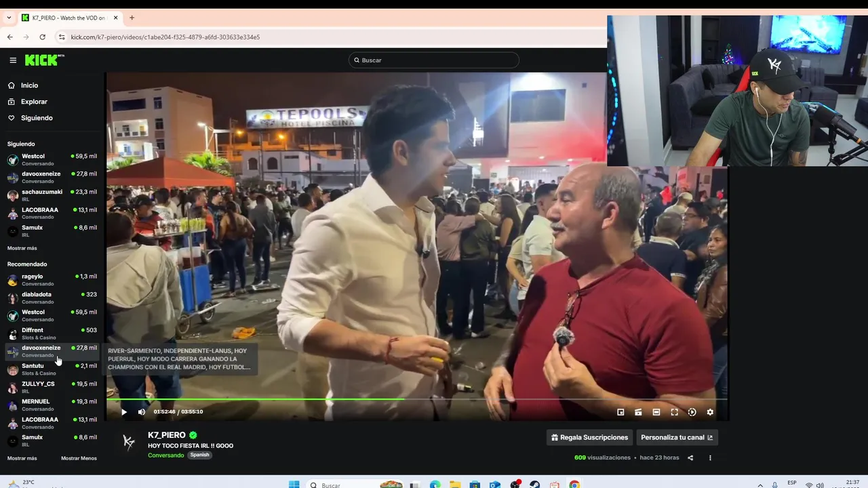Open volume control in system tray
868x488 pixels.
pos(820,485)
